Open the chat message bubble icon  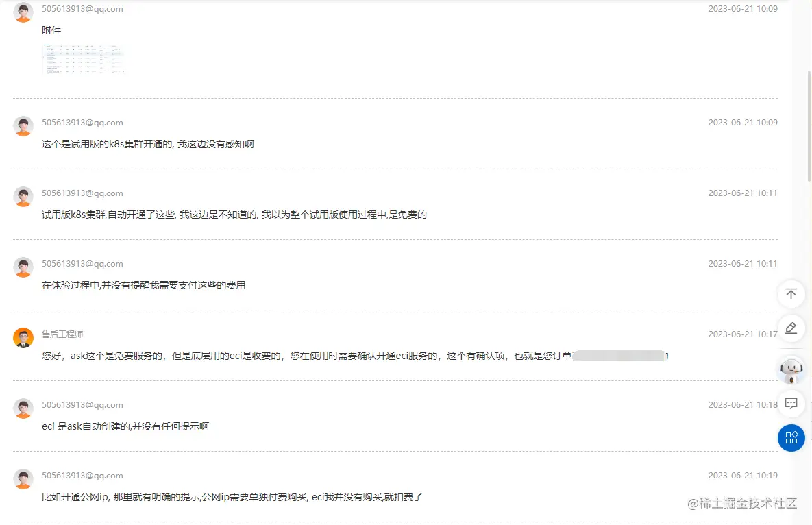point(791,403)
